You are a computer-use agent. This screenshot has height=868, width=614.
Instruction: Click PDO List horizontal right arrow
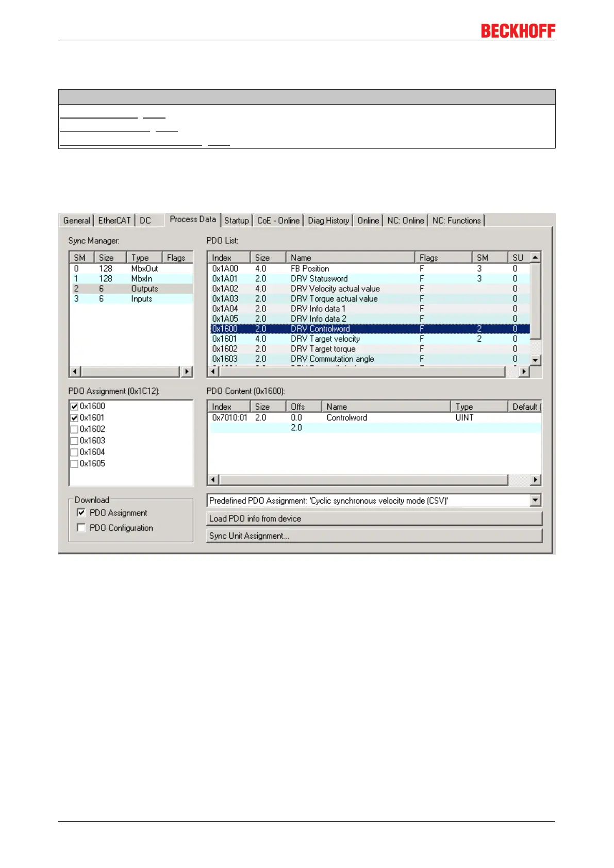[524, 371]
